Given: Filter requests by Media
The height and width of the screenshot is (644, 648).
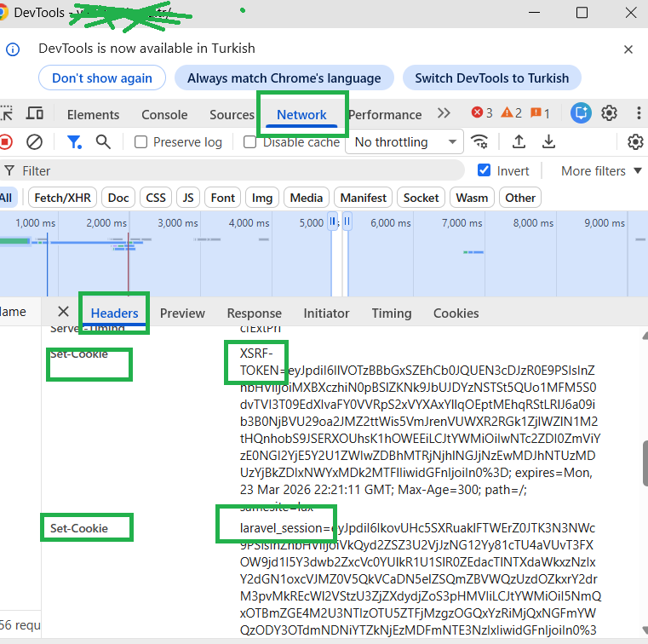Looking at the screenshot, I should [307, 198].
